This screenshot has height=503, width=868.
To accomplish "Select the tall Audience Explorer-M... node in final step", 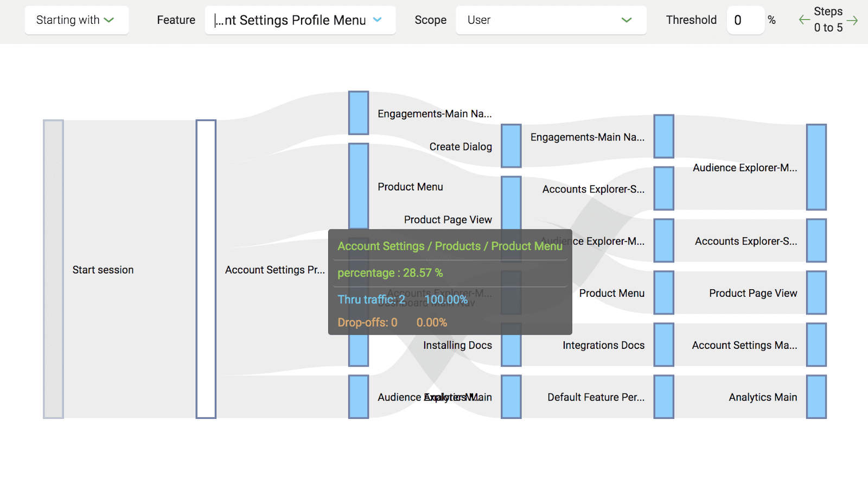I will [816, 167].
